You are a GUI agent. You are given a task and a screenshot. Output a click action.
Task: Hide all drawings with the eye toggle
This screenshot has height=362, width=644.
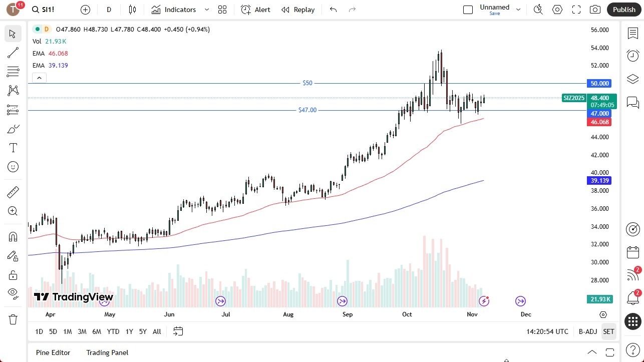[13, 294]
